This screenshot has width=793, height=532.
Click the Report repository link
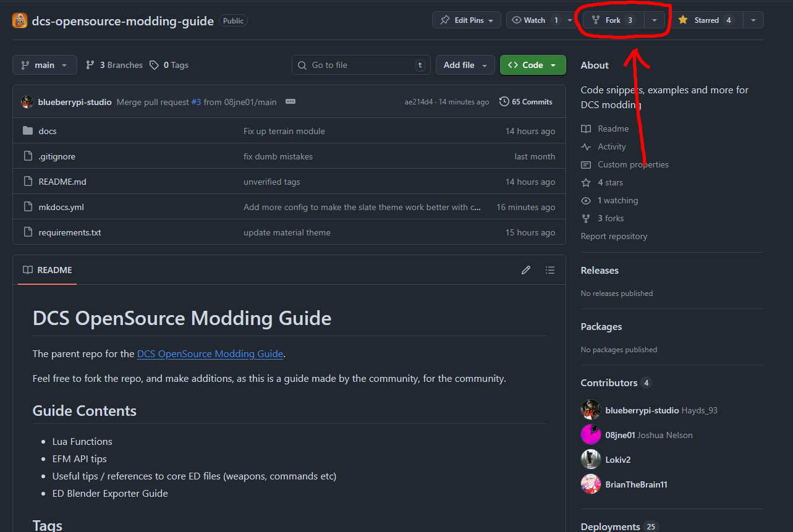[614, 236]
